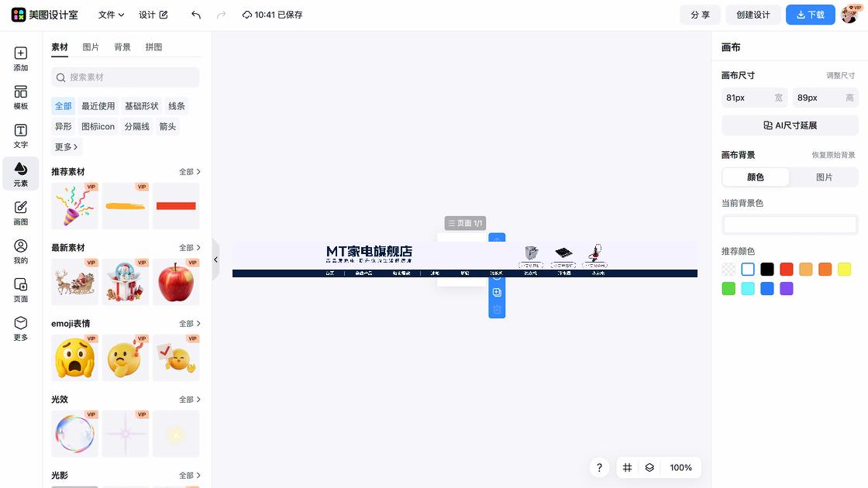This screenshot has width=868, height=488.
Task: Expand 更多 to show more element filters
Action: [x=65, y=146]
